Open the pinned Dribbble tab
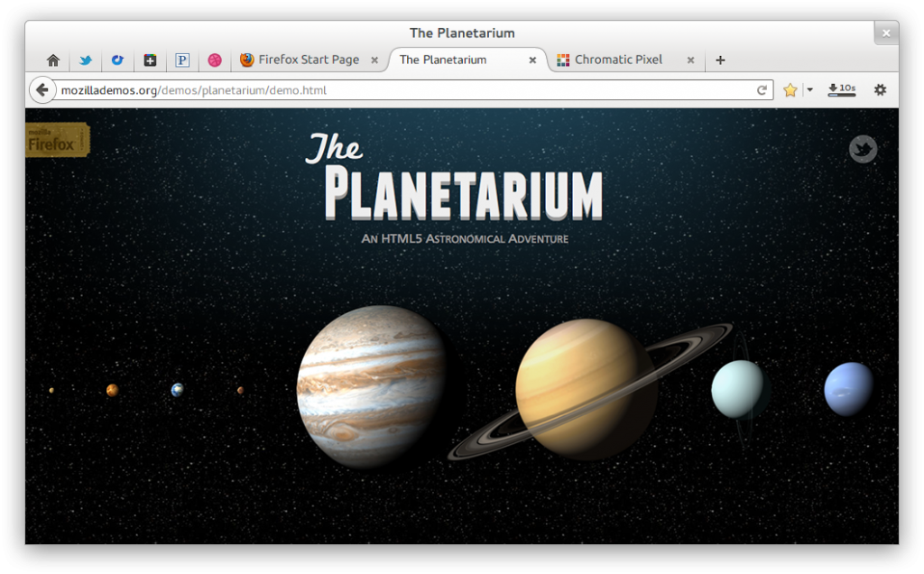Screen dimensions: 924x574 [x=215, y=60]
